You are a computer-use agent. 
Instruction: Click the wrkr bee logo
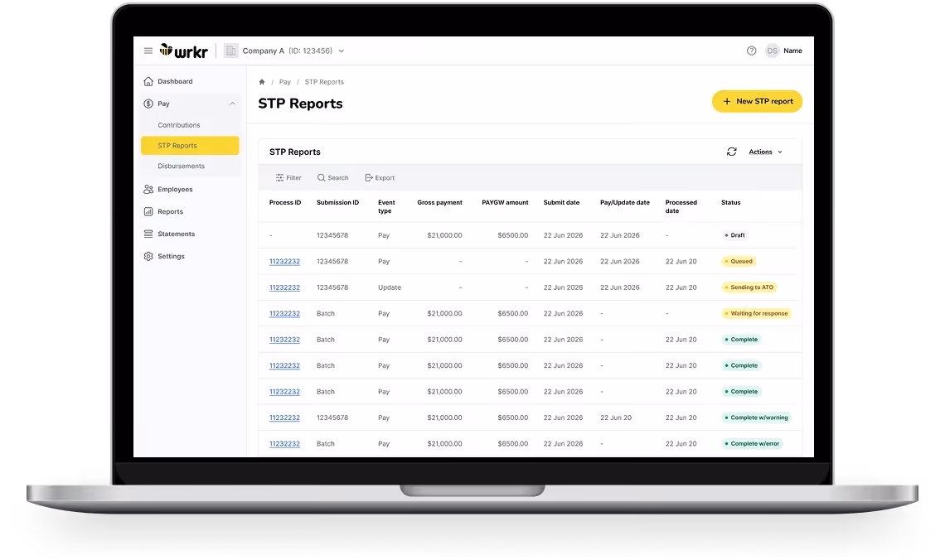click(x=183, y=51)
